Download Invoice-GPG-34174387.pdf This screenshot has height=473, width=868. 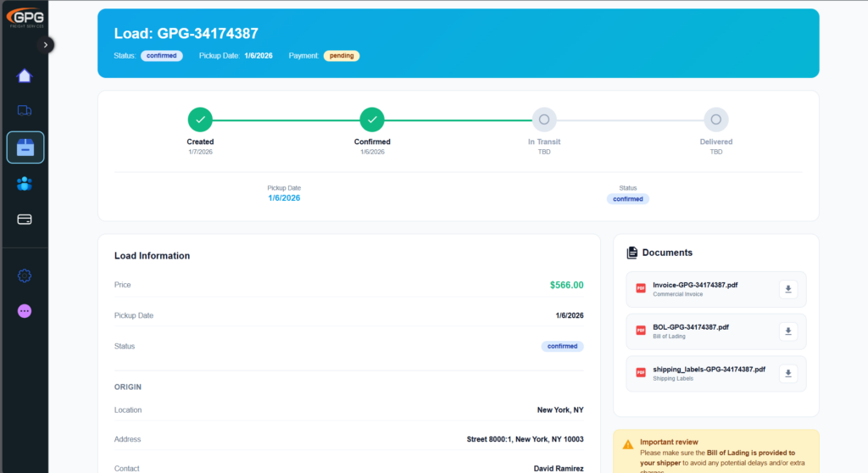(x=788, y=289)
